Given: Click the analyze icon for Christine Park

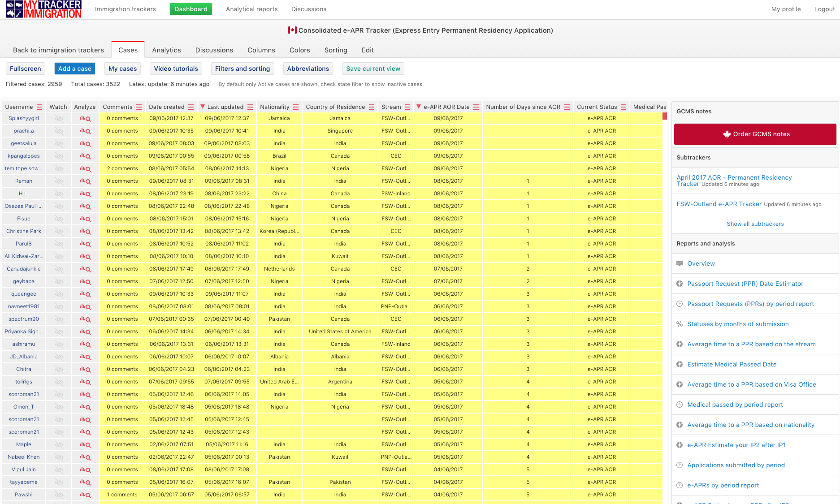Looking at the screenshot, I should click(x=85, y=232).
